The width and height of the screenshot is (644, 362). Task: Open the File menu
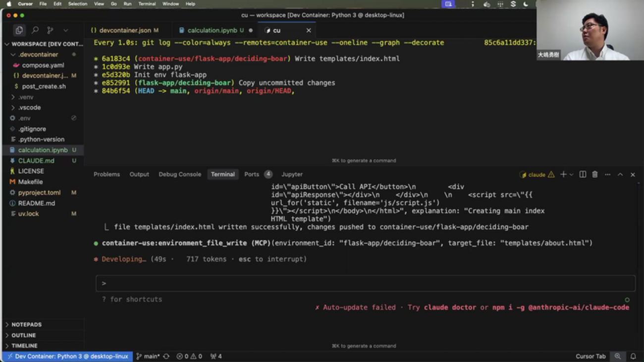pyautogui.click(x=43, y=4)
